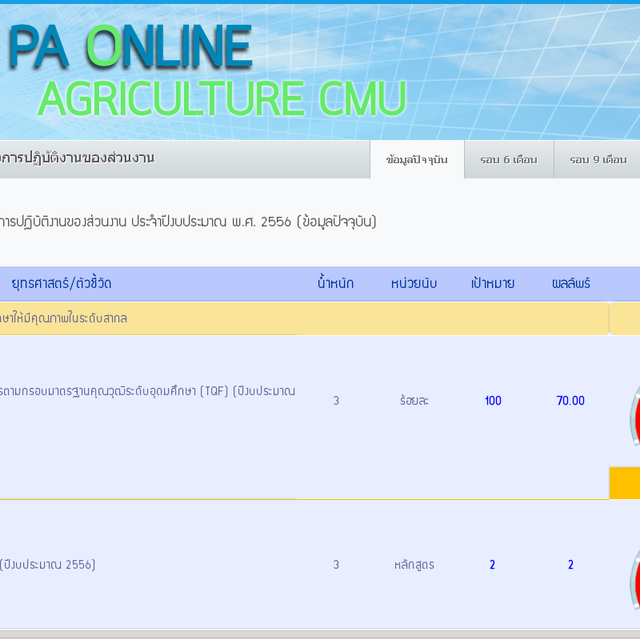Screen dimensions: 640x640
Task: Open the รอบ 6 เดือน tab
Action: (x=509, y=159)
